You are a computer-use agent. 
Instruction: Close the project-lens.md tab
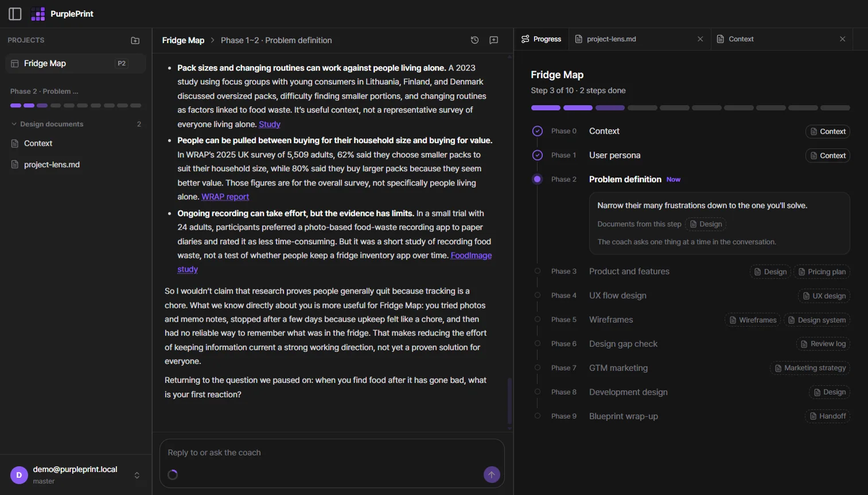pos(700,39)
